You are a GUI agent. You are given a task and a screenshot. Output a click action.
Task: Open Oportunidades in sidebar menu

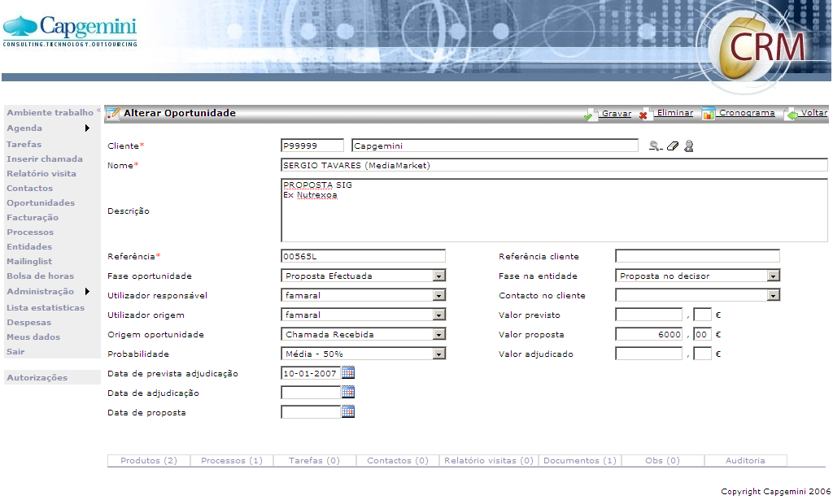click(41, 203)
